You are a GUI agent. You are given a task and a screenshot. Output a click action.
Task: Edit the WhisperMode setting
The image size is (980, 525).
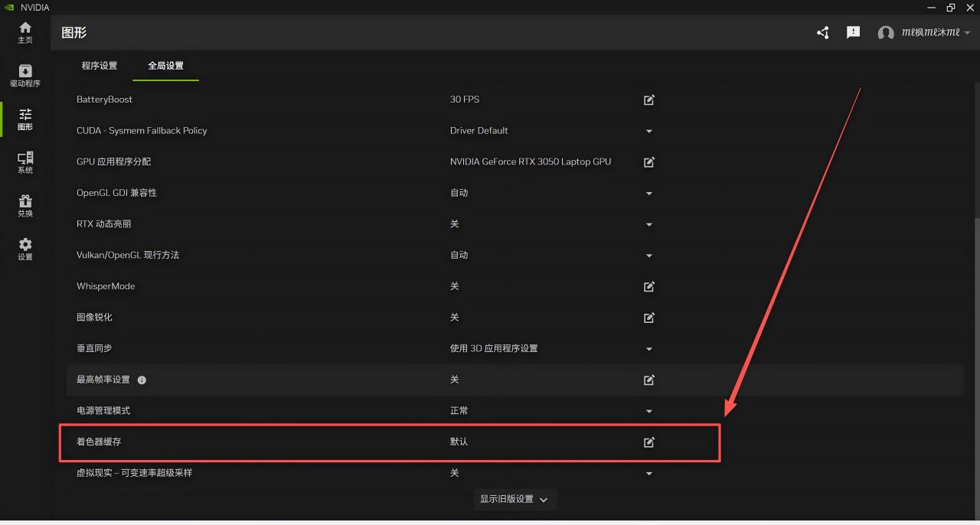pyautogui.click(x=649, y=286)
